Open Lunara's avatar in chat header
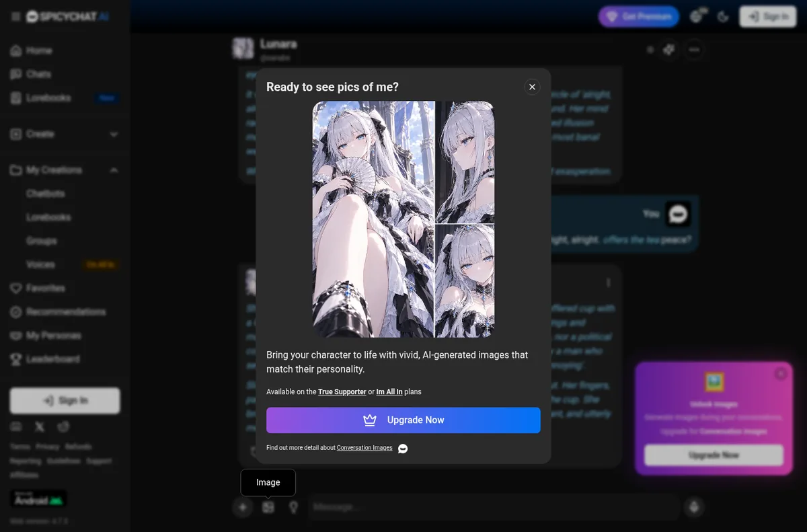Screen dimensions: 807x532 [243, 48]
